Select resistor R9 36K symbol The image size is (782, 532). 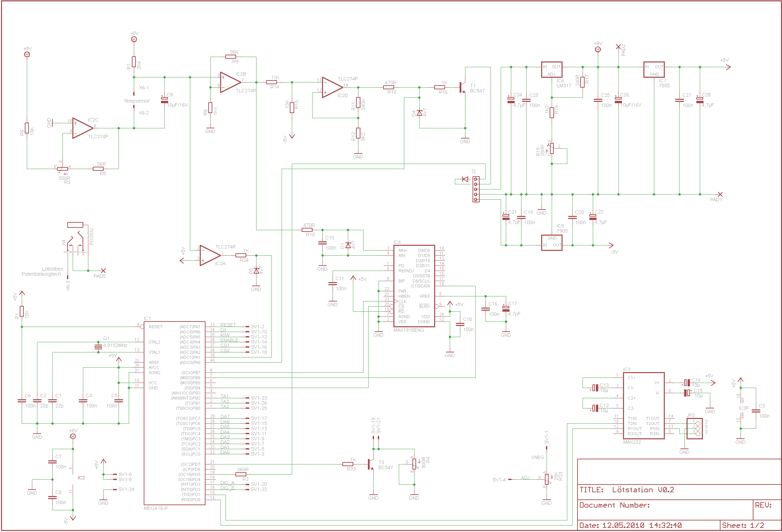click(x=231, y=57)
